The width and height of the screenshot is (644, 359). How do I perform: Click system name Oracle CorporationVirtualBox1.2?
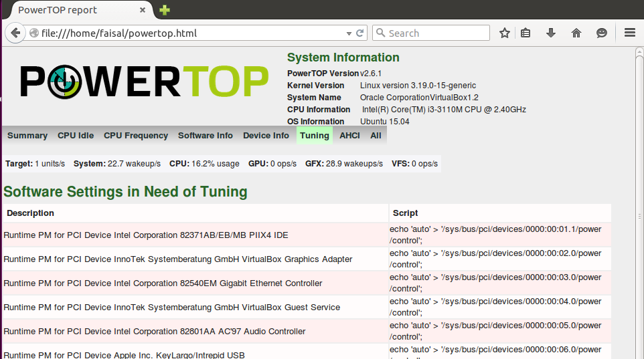pyautogui.click(x=419, y=98)
